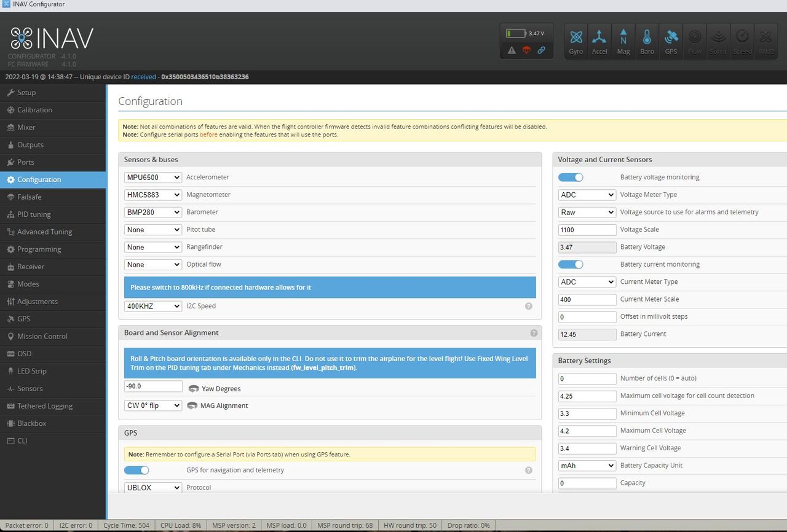Click the Yaw Degrees rotation icon
The image size is (787, 532).
(x=194, y=389)
